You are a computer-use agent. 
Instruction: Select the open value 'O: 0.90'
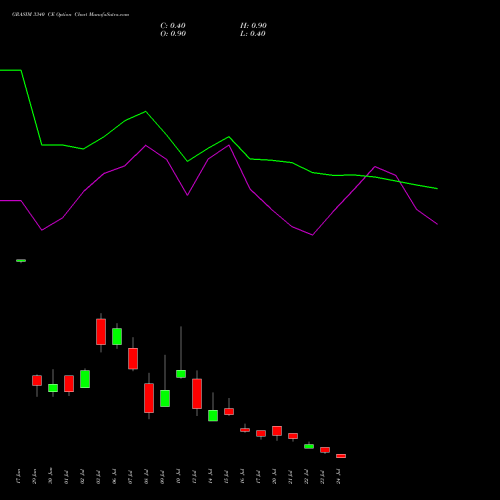(173, 34)
